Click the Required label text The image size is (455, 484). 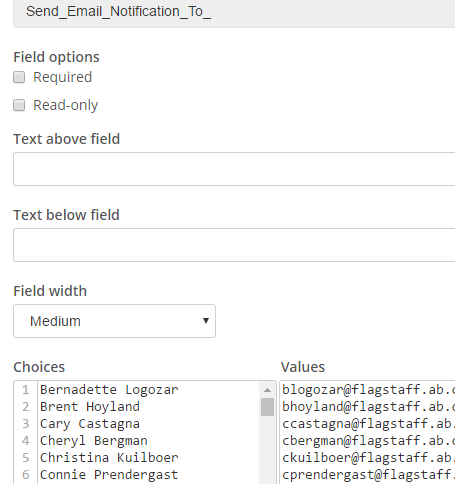click(62, 77)
